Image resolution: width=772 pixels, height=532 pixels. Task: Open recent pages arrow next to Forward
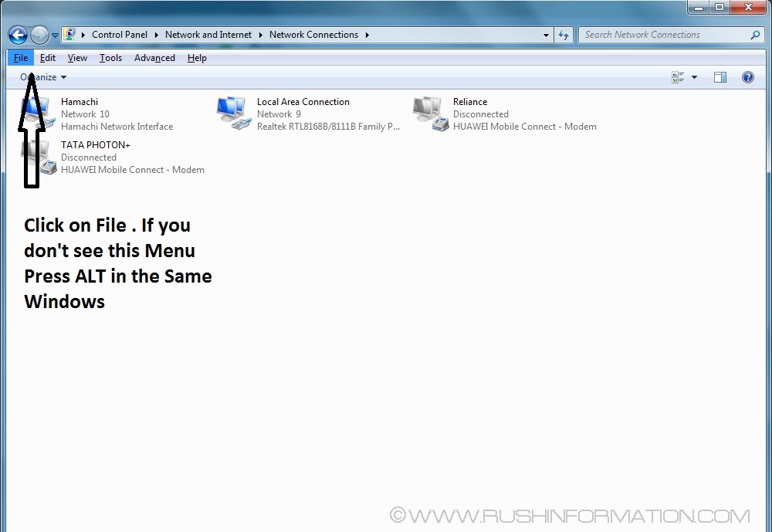click(56, 36)
